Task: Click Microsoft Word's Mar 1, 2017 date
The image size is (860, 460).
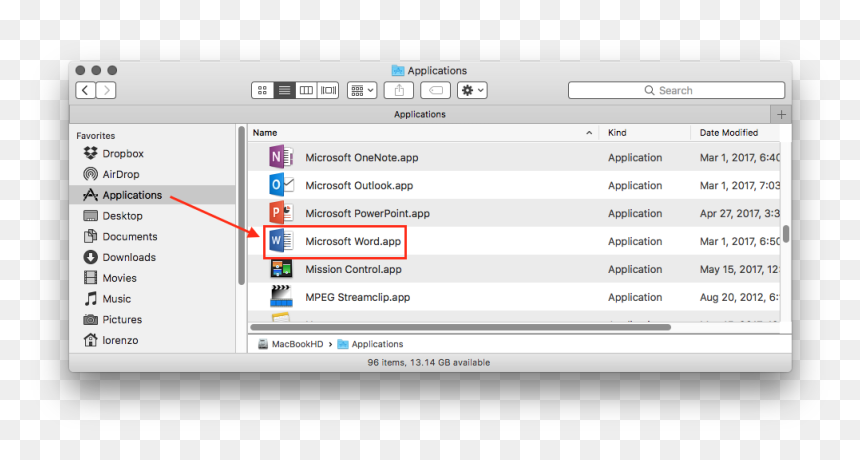Action: [739, 242]
